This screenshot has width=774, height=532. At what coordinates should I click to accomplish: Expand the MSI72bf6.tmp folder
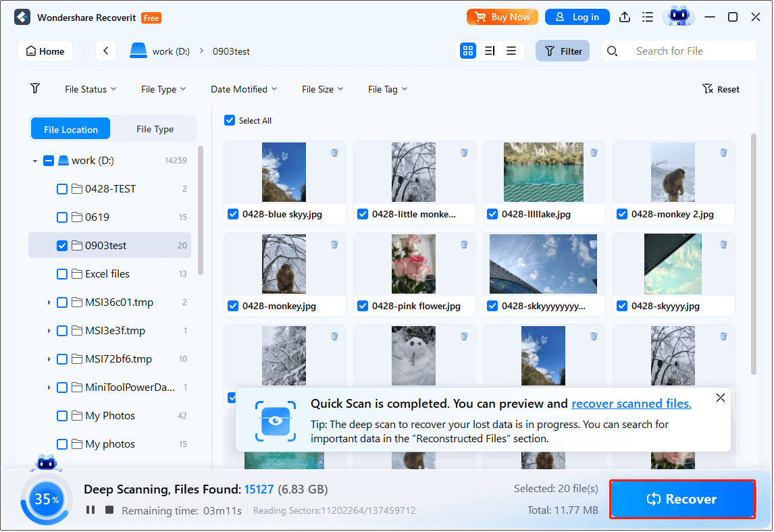point(49,359)
